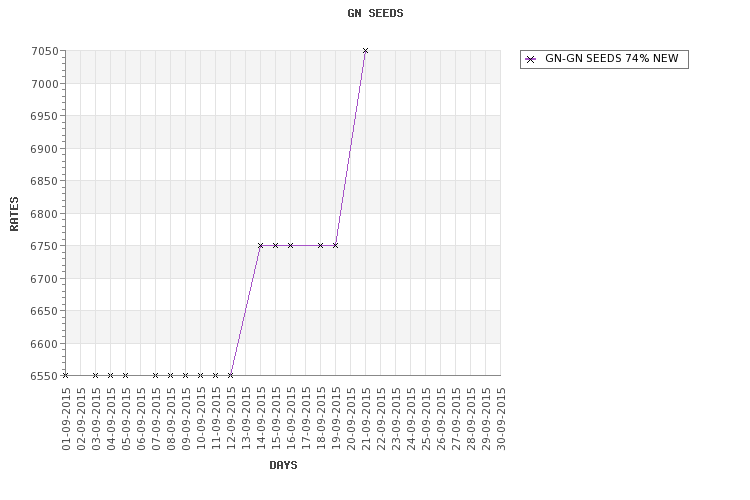Screen dimensions: 750x500
Task: Pick the first data marker on 01-09-2015
Action: click(65, 375)
